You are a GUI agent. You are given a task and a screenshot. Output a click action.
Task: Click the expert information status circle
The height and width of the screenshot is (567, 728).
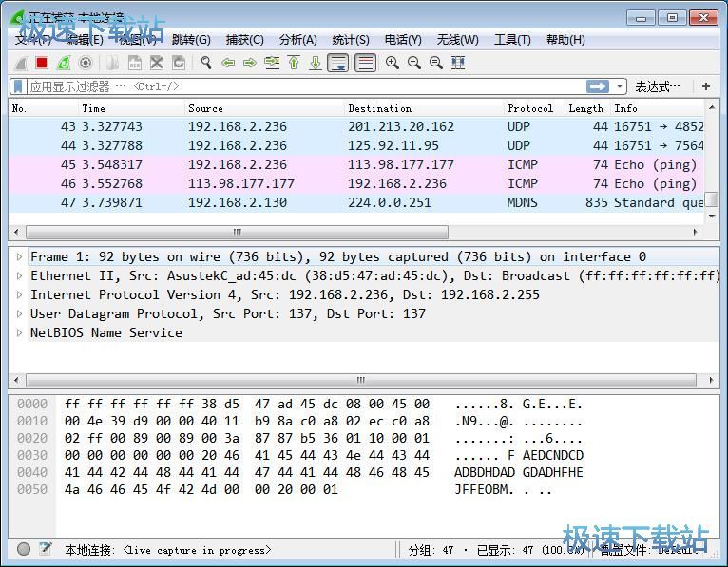point(24,549)
